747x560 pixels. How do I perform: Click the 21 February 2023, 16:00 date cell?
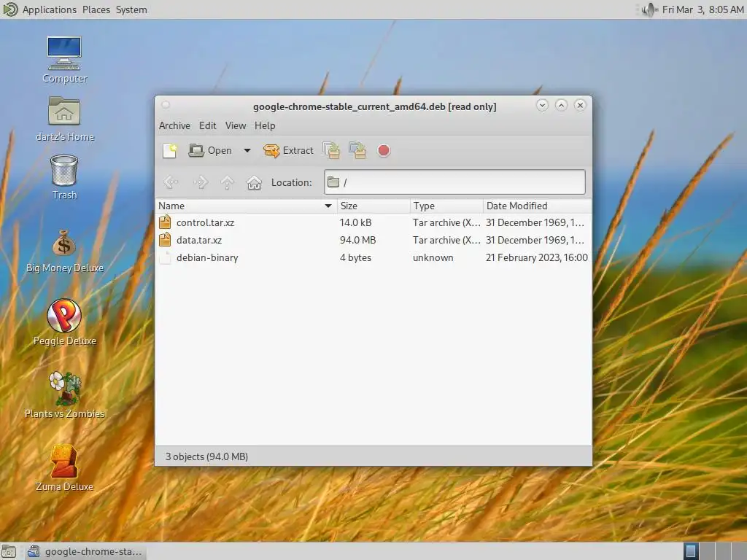(536, 257)
